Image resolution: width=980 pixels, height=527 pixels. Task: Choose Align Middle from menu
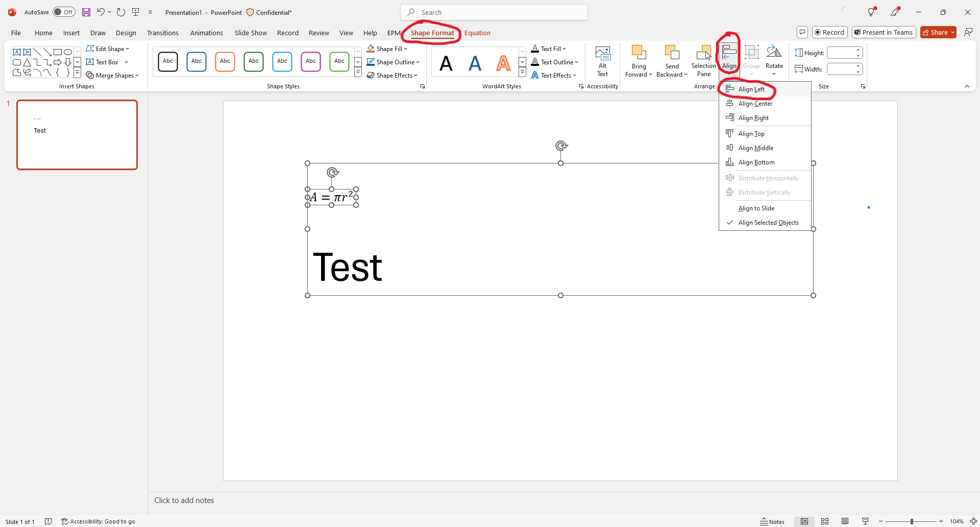[x=765, y=148]
